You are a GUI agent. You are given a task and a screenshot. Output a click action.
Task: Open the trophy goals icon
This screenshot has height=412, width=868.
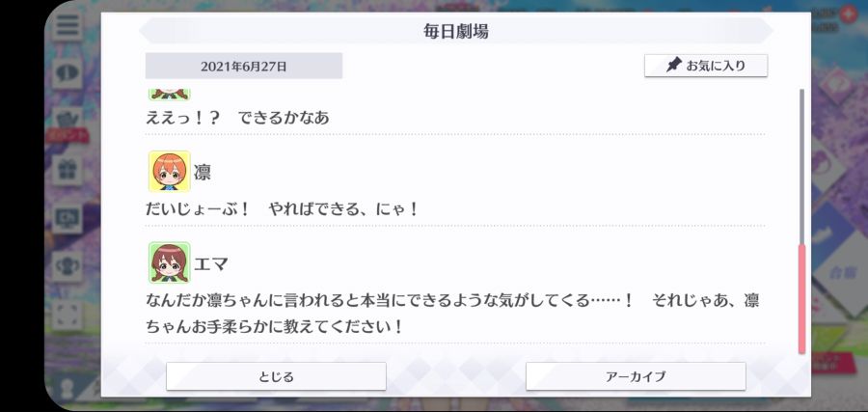tap(68, 265)
